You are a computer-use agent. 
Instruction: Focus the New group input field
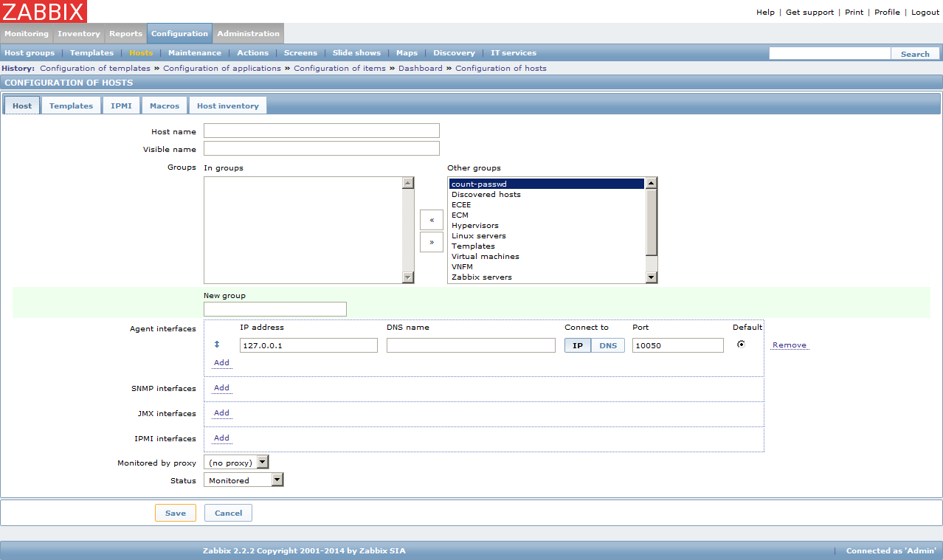[x=275, y=309]
